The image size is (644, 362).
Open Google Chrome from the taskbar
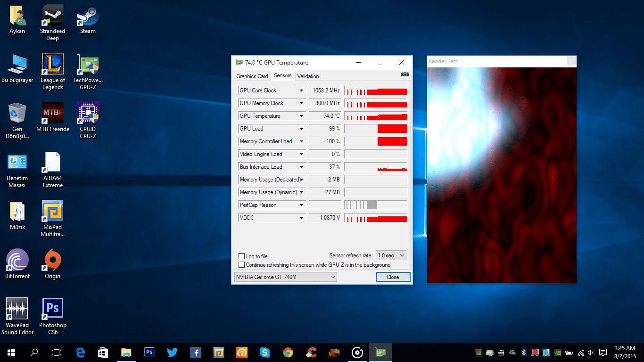pyautogui.click(x=288, y=352)
